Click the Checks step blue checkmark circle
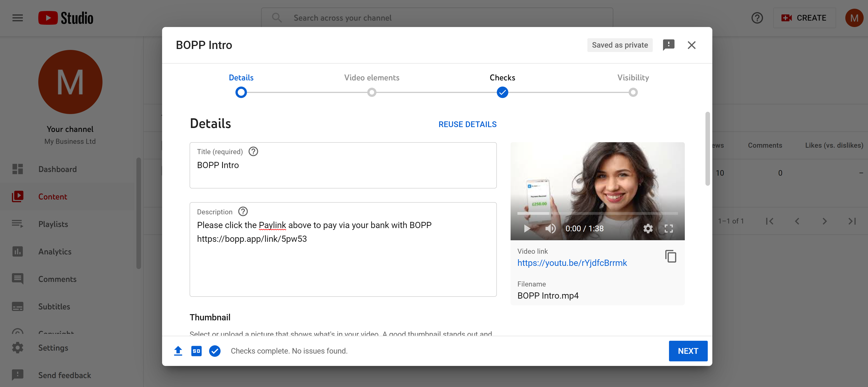Image resolution: width=868 pixels, height=387 pixels. click(502, 92)
